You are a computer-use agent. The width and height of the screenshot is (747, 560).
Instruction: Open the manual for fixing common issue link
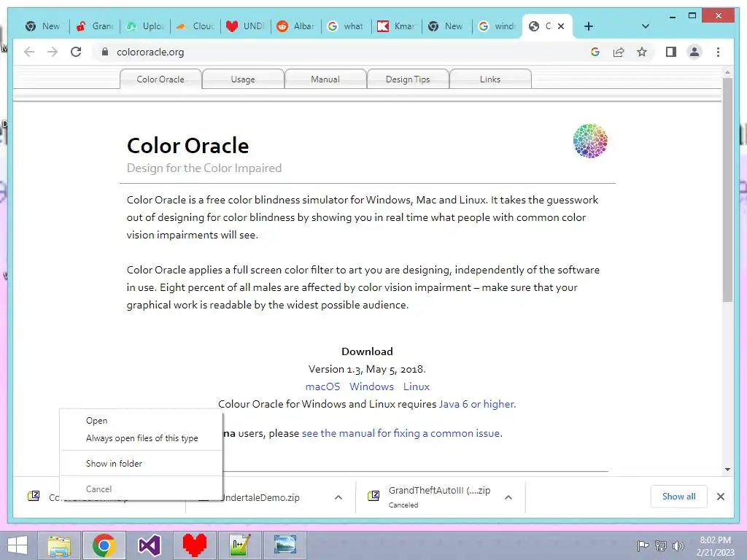click(400, 433)
